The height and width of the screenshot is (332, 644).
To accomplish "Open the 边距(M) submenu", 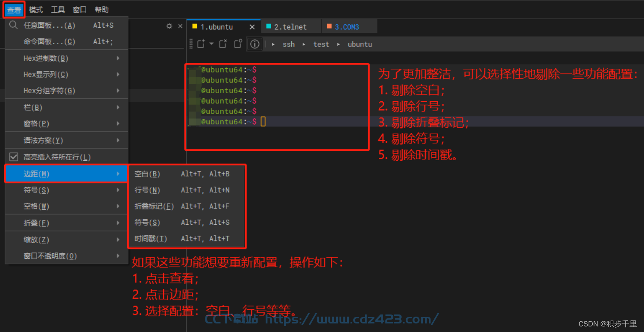I will [x=67, y=173].
